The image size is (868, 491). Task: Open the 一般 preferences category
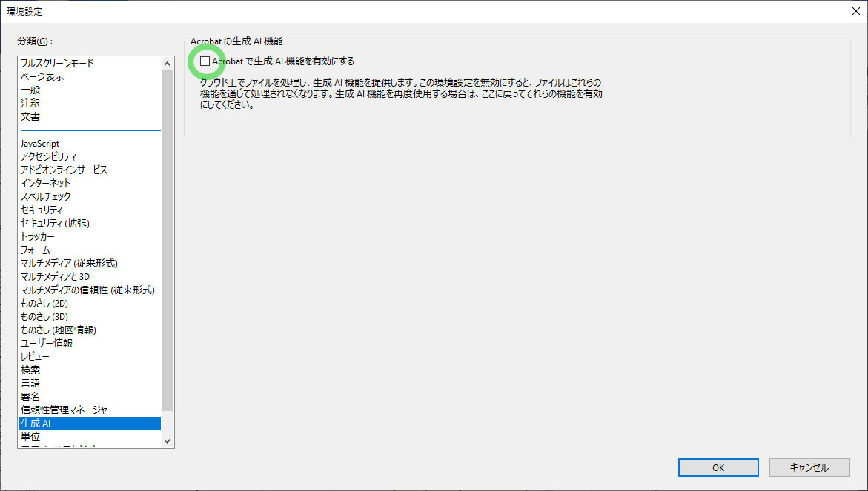click(x=30, y=90)
